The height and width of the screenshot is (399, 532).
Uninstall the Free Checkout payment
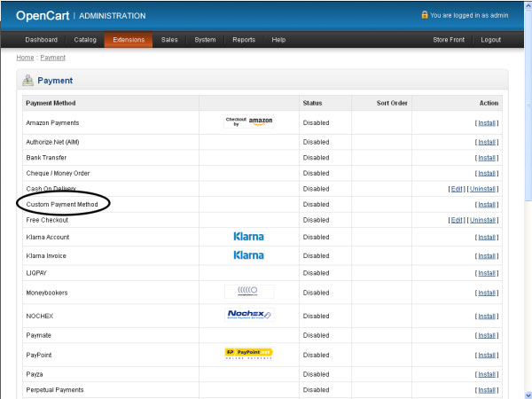coord(483,220)
